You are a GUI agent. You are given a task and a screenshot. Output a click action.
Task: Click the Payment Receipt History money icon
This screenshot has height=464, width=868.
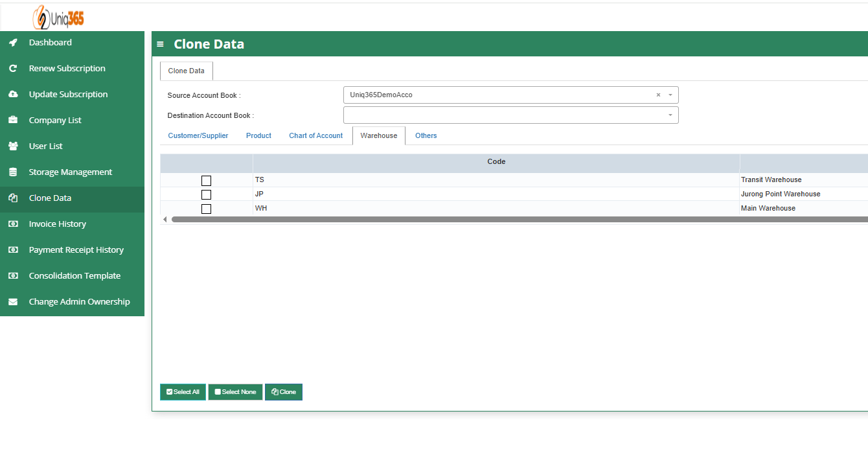click(13, 250)
